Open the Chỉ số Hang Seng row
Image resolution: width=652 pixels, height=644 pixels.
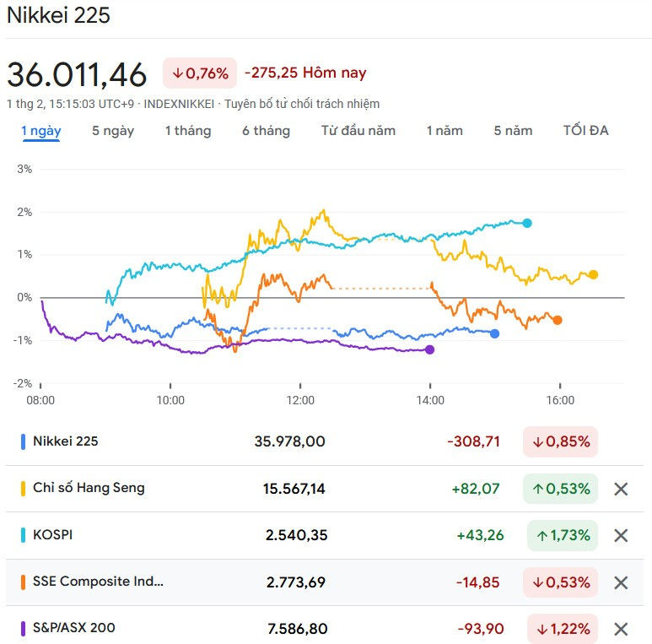(89, 488)
